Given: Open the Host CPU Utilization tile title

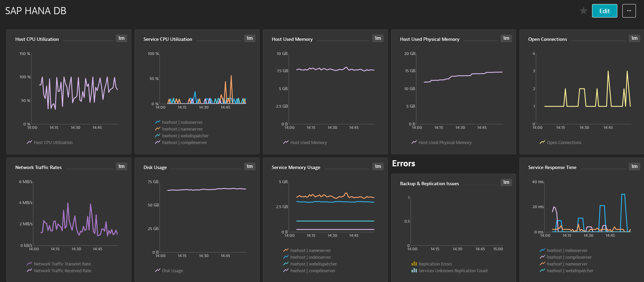Looking at the screenshot, I should click(37, 39).
